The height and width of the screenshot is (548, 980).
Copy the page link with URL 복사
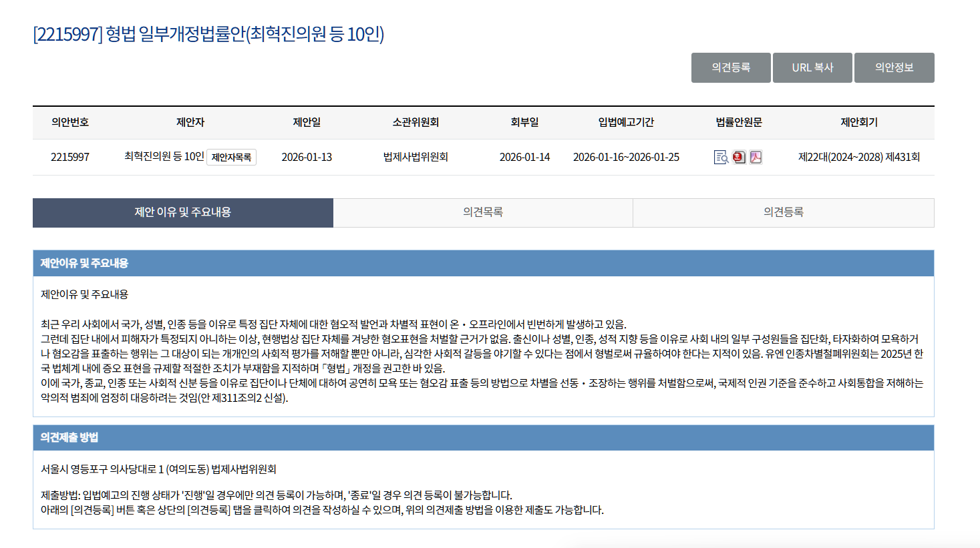[812, 67]
